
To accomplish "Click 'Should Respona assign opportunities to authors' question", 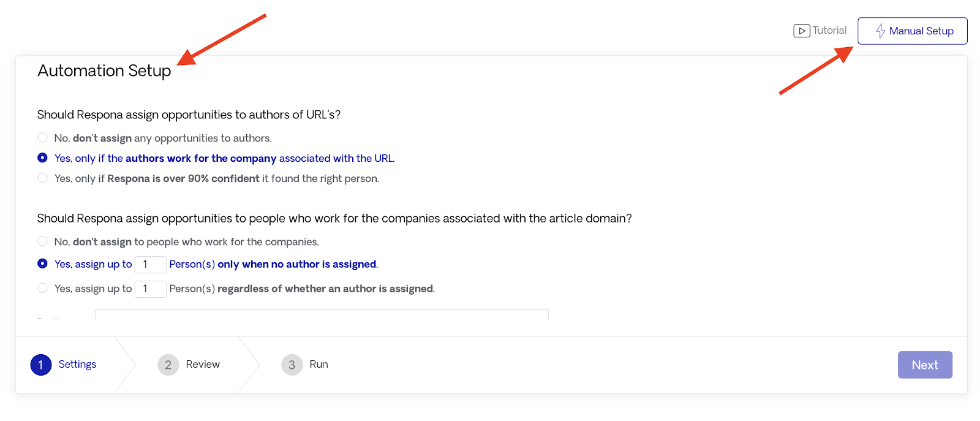I will 189,115.
